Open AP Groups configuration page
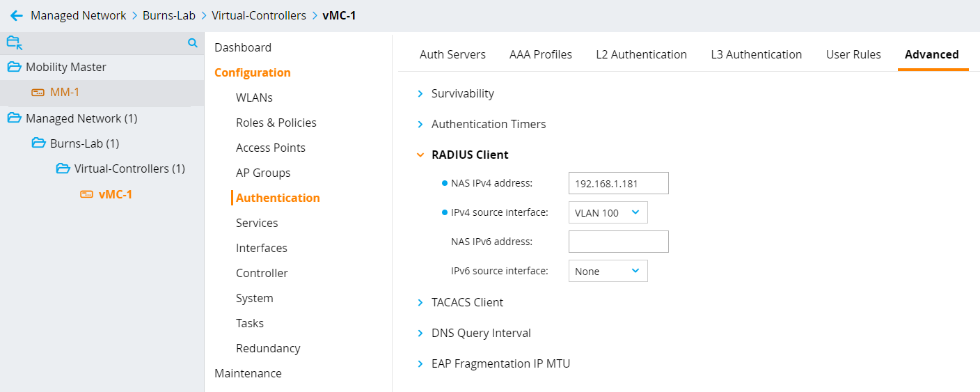The height and width of the screenshot is (392, 980). (x=263, y=173)
